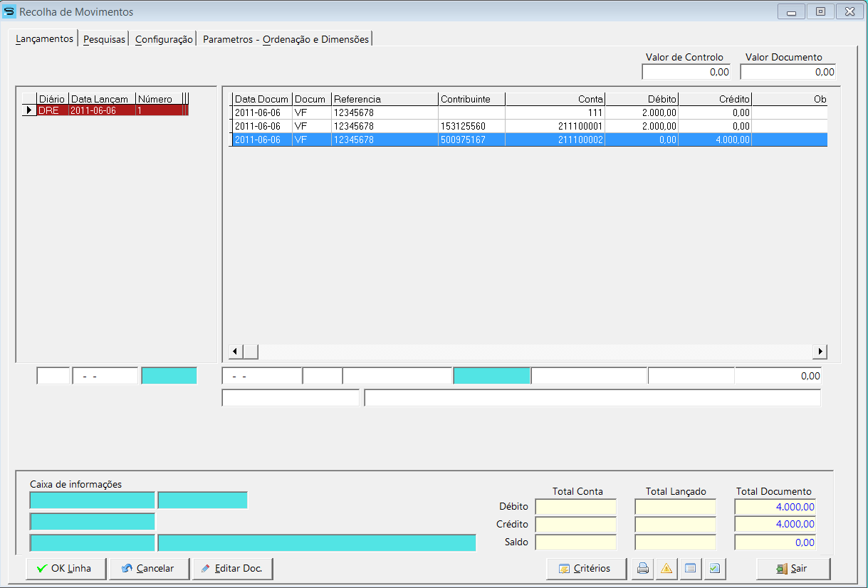Click the yellow warning triangle icon
Image resolution: width=868 pixels, height=588 pixels.
click(x=666, y=569)
